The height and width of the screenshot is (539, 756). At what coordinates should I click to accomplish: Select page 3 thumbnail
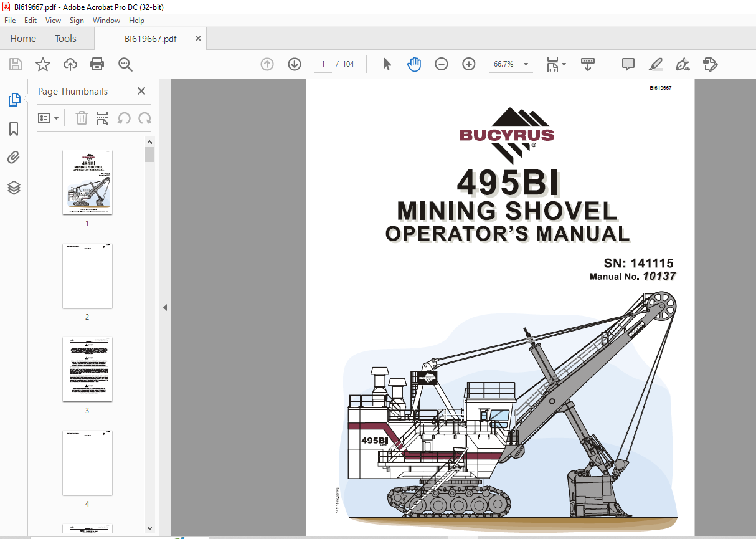pyautogui.click(x=87, y=370)
